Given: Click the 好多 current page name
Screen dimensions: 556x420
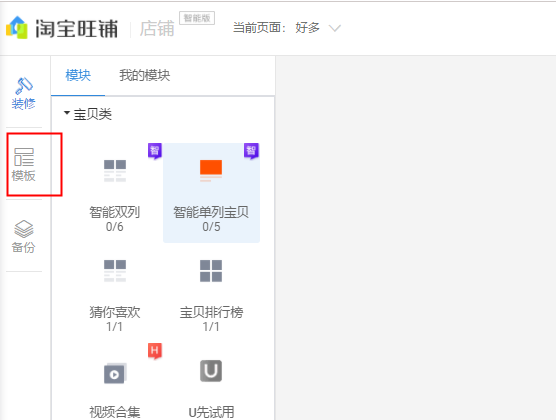Looking at the screenshot, I should click(307, 27).
